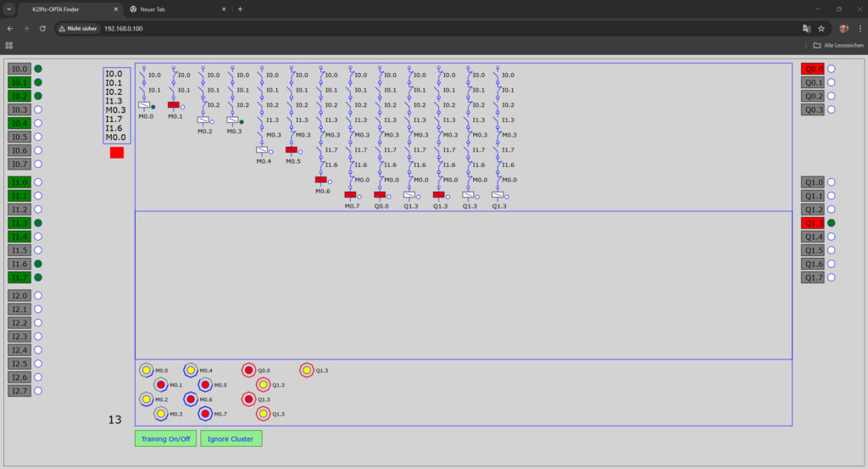Click the M0.5 red coil symbol
This screenshot has height=469, width=868.
click(291, 150)
